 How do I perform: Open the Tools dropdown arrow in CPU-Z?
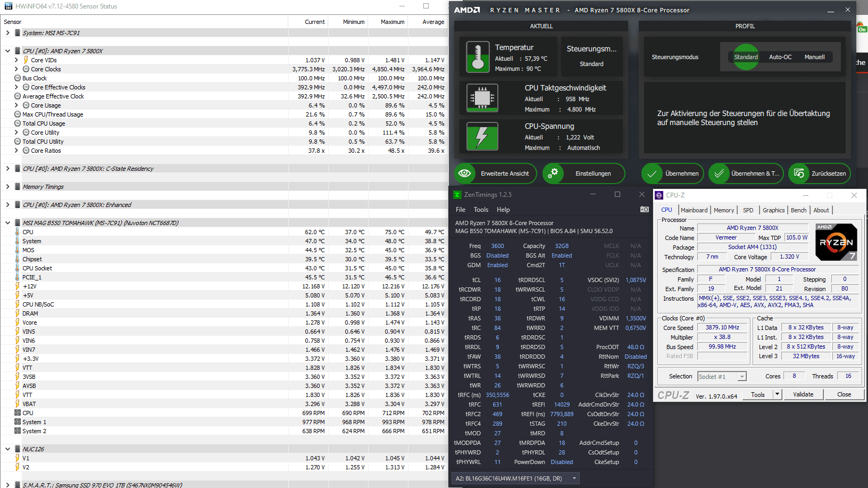777,394
